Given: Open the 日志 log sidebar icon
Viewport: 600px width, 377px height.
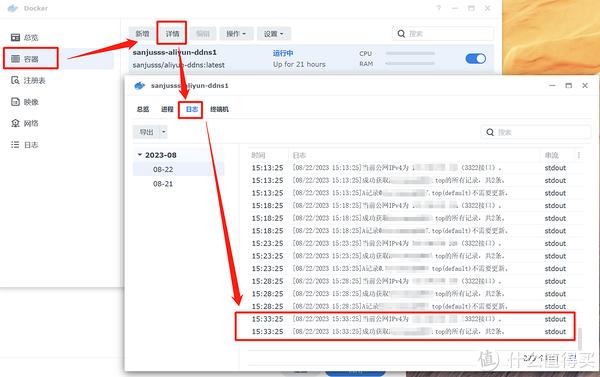Looking at the screenshot, I should tap(15, 145).
